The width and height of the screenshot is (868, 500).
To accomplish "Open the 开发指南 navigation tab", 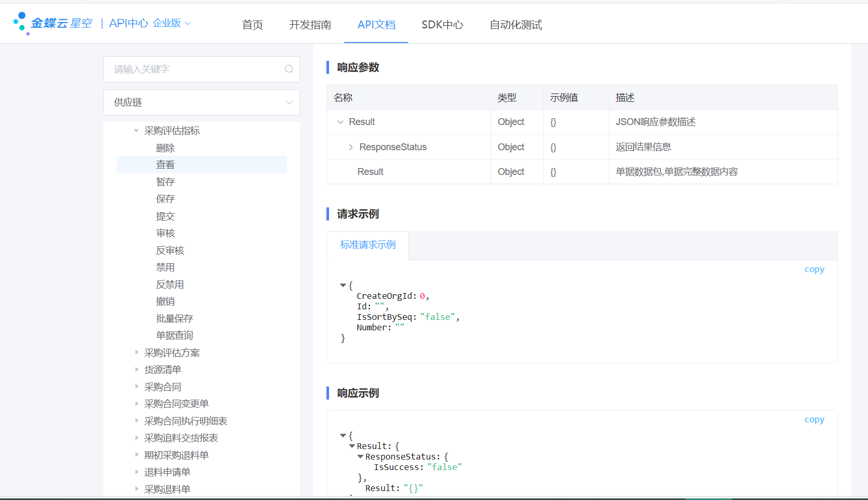I will (x=310, y=25).
